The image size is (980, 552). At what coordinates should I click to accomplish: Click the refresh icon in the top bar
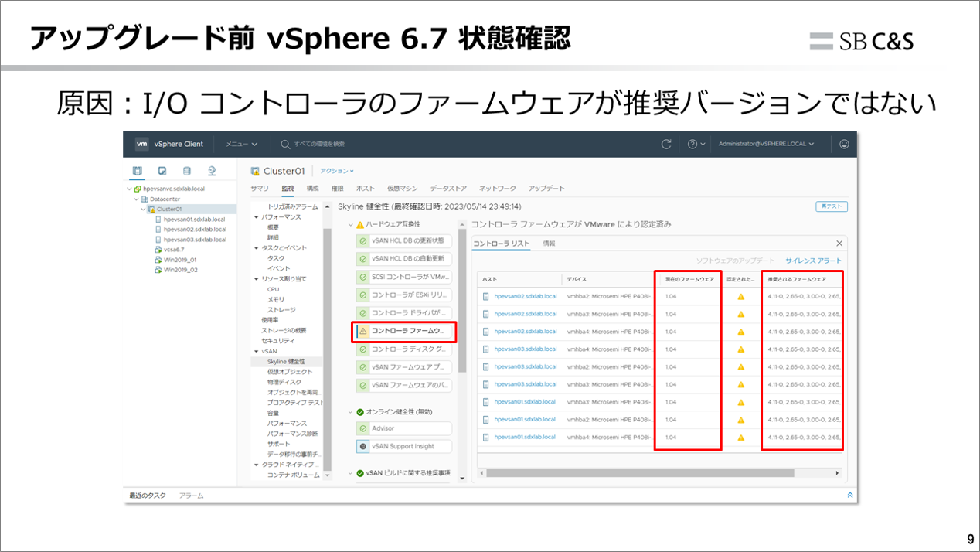667,144
